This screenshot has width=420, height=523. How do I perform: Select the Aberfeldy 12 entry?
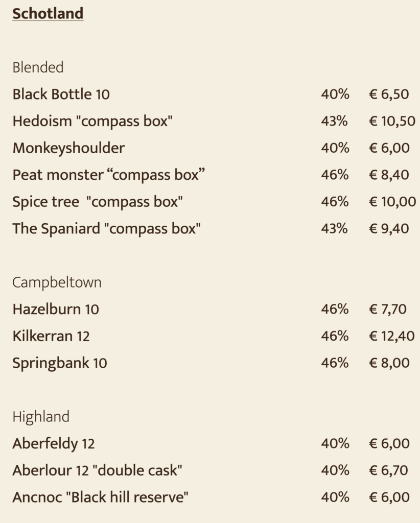[53, 444]
